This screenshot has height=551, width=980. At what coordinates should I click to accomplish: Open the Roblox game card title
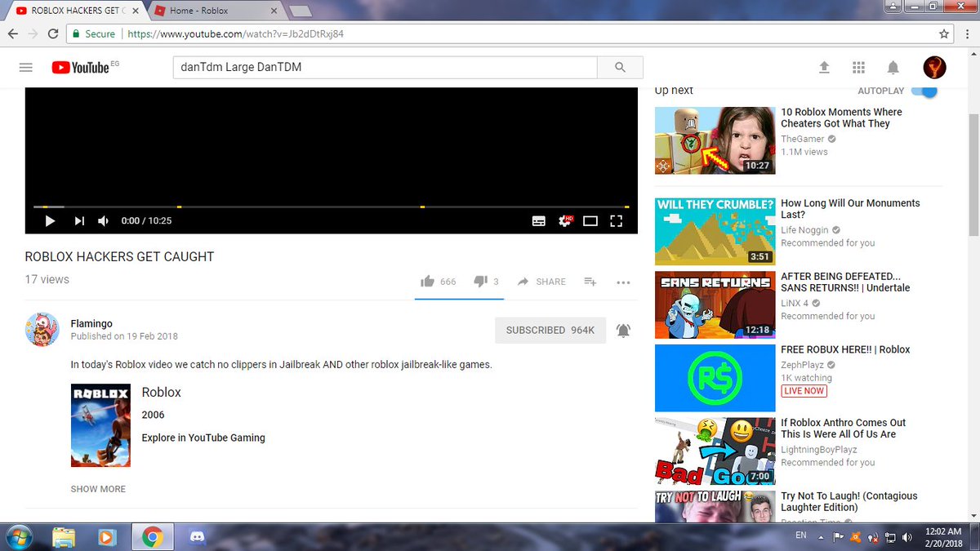pyautogui.click(x=162, y=392)
